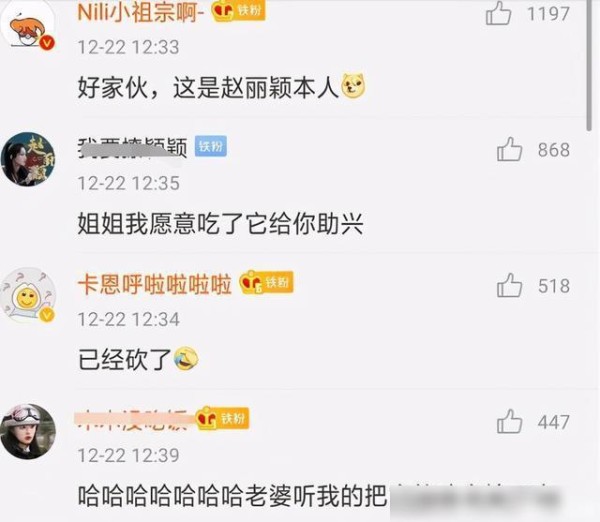This screenshot has width=600, height=522.
Task: Open Nili小祖宗啊- profile avatar
Action: tap(28, 26)
